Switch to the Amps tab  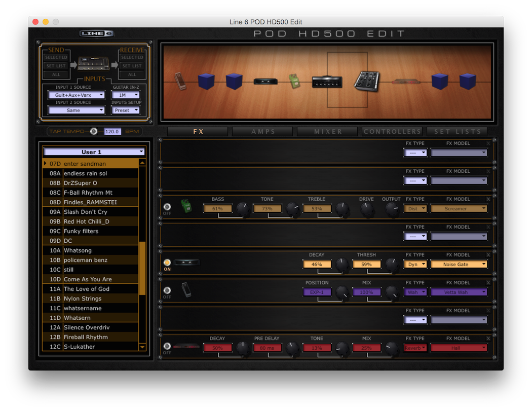pyautogui.click(x=262, y=131)
